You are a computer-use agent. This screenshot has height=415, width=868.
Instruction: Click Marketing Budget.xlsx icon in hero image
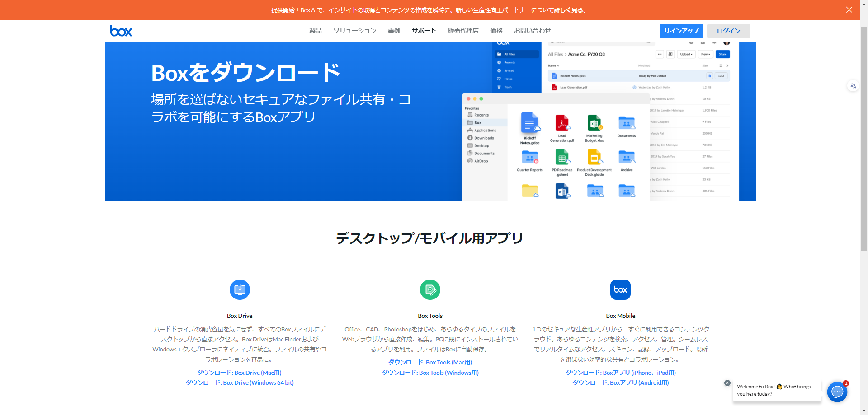[594, 123]
